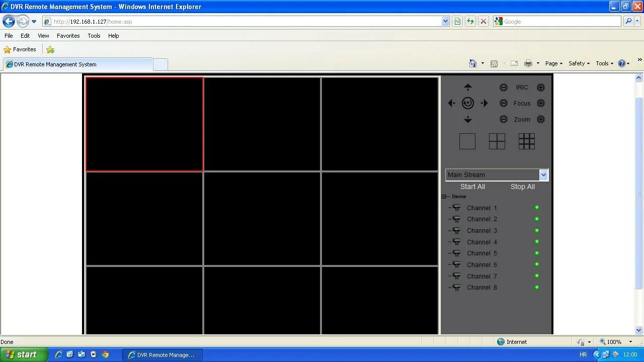
Task: Increase IRIC with plus button
Action: point(540,87)
